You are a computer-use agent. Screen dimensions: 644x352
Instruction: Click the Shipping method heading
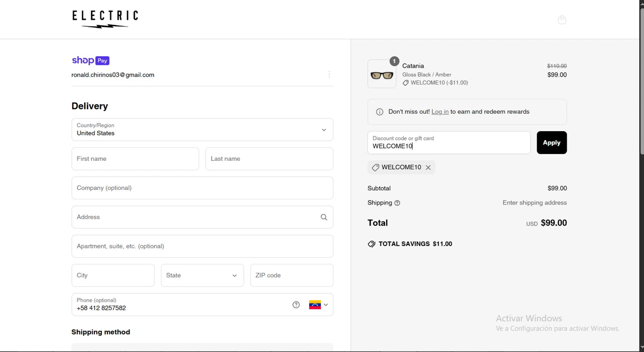click(x=101, y=332)
